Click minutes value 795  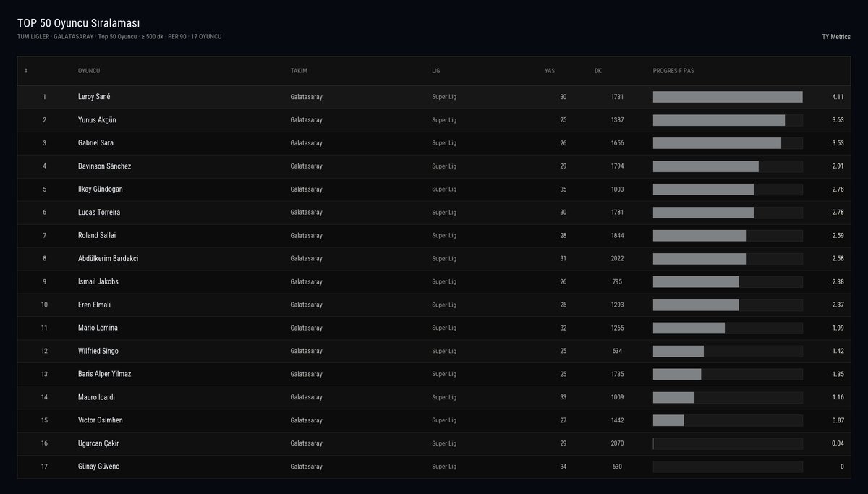[617, 282]
